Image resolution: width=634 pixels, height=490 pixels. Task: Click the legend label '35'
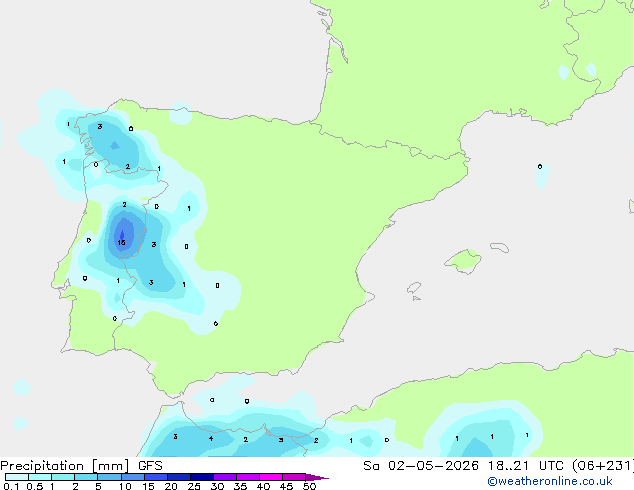pos(240,486)
